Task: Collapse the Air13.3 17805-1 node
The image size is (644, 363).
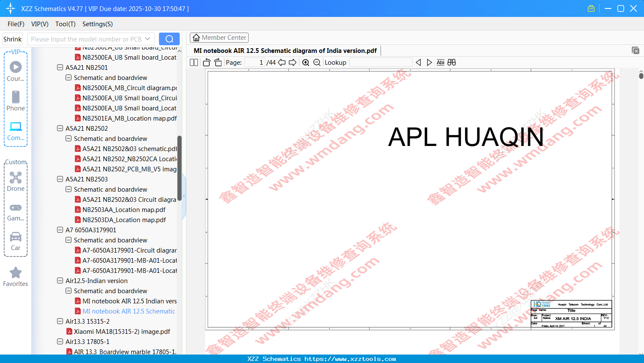Action: [60, 341]
